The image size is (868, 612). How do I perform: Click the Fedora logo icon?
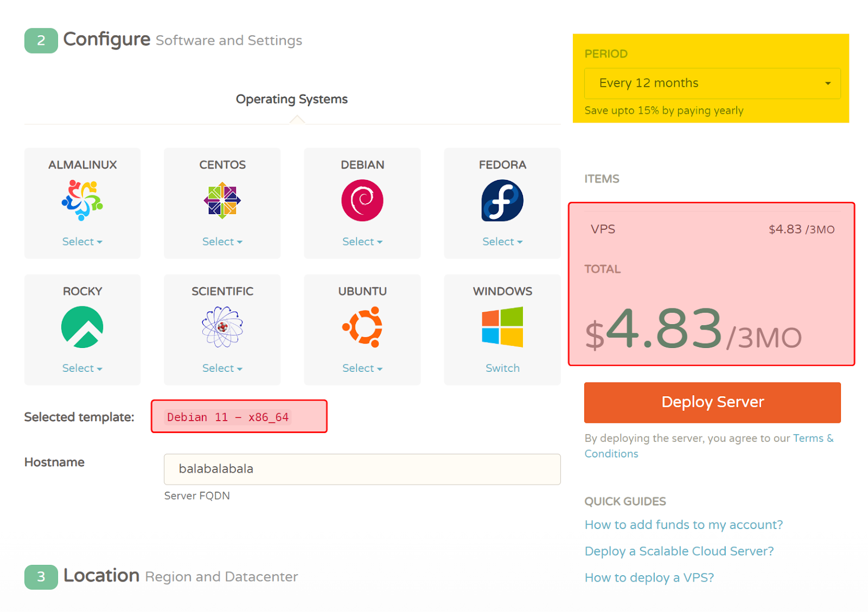pos(502,201)
